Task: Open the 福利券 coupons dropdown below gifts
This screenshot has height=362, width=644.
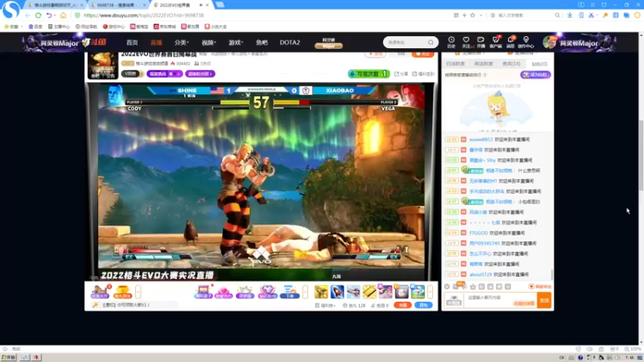Action: tap(325, 306)
